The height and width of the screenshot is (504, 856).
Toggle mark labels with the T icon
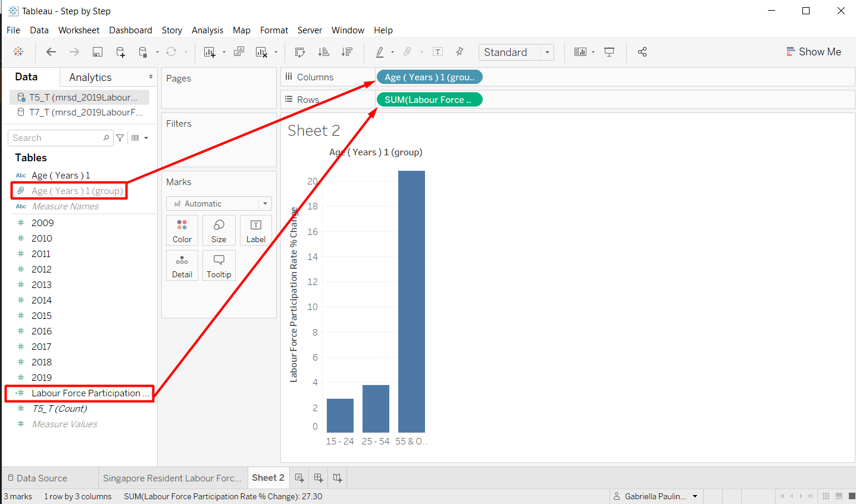[x=438, y=52]
